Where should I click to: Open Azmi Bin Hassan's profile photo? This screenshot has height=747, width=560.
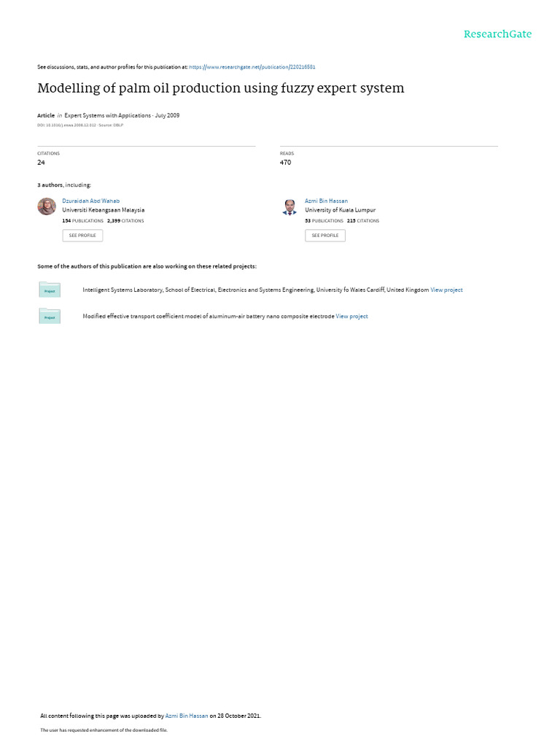point(289,206)
